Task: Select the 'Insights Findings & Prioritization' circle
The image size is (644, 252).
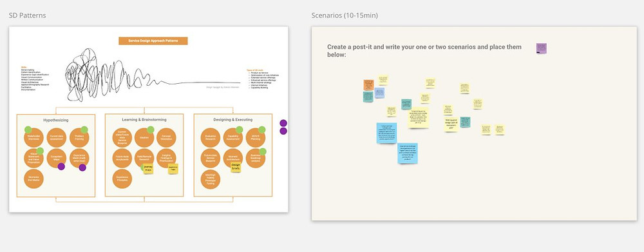Action: coord(166,159)
